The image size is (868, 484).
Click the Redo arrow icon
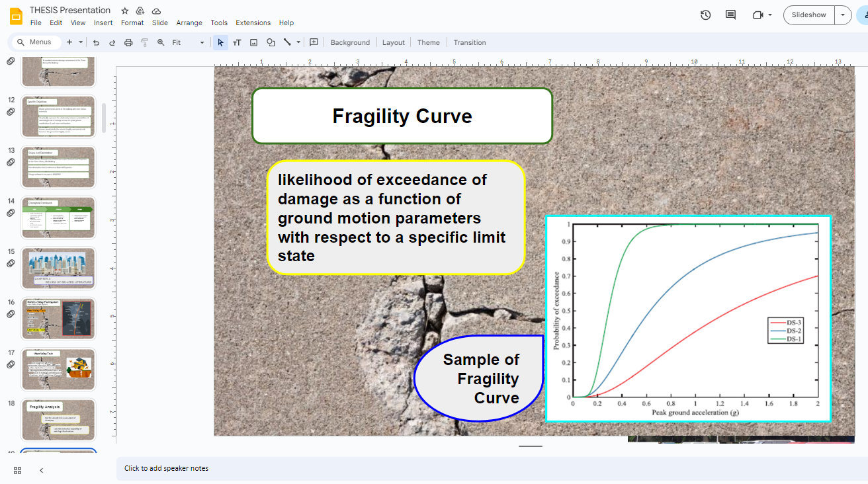pyautogui.click(x=112, y=42)
